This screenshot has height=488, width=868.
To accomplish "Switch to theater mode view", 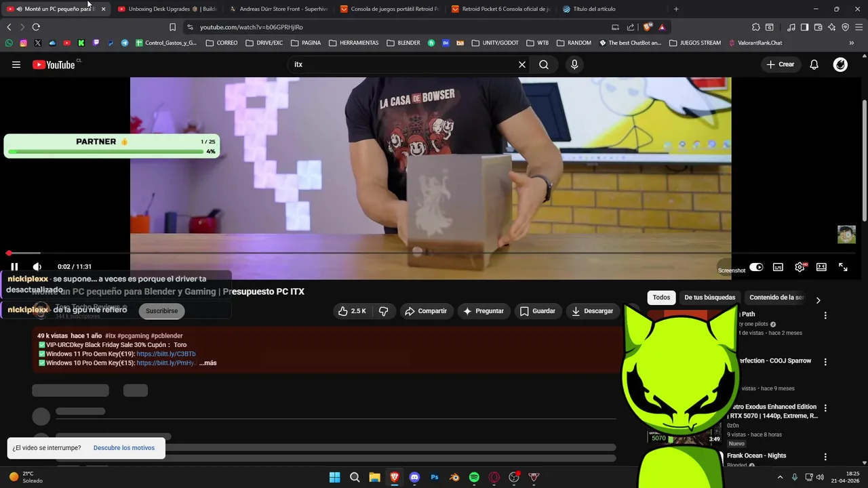I will point(821,267).
